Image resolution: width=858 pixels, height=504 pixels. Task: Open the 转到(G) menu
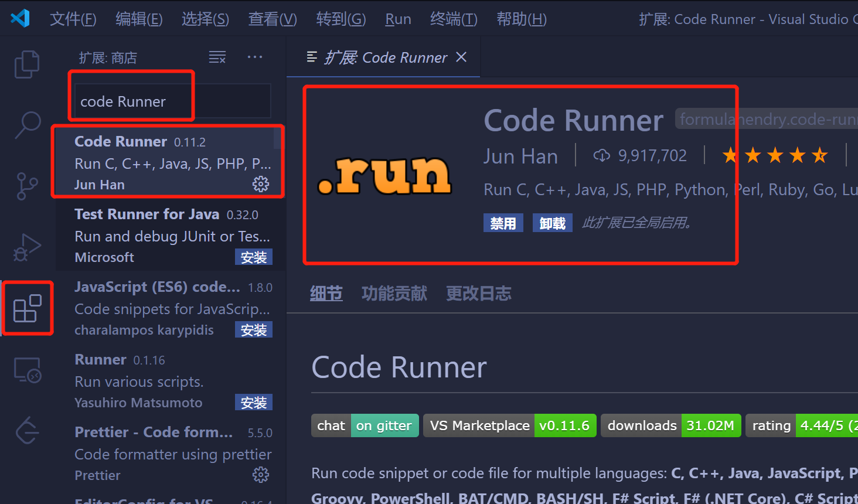pyautogui.click(x=341, y=19)
